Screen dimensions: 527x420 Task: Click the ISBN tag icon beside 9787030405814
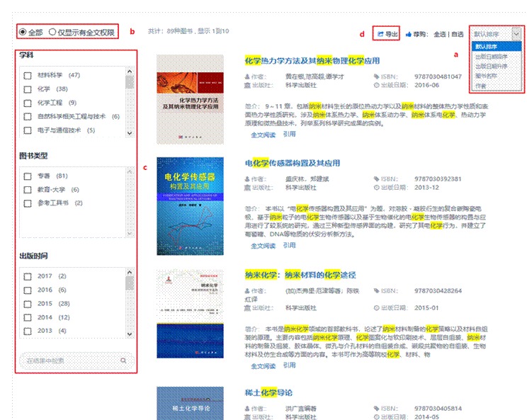pos(376,409)
